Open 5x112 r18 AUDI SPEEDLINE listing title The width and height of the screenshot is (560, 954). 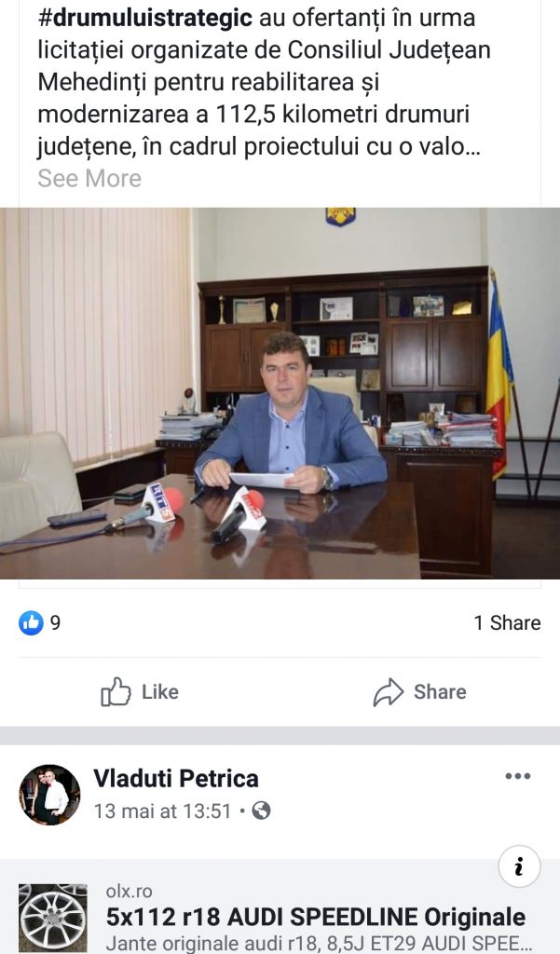[315, 917]
